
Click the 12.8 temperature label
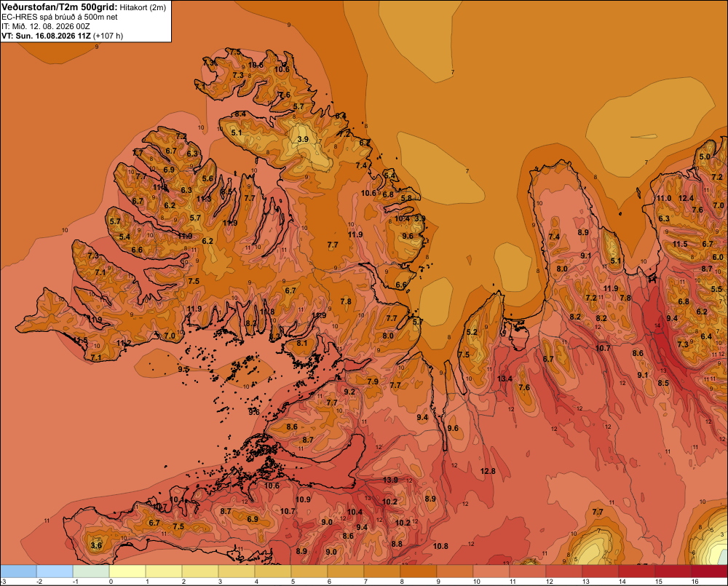point(488,471)
